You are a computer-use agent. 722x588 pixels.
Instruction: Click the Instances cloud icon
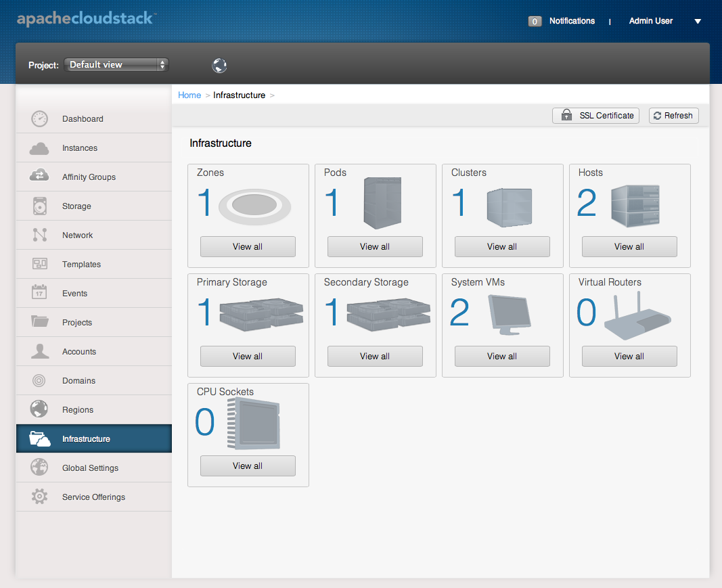coord(39,148)
